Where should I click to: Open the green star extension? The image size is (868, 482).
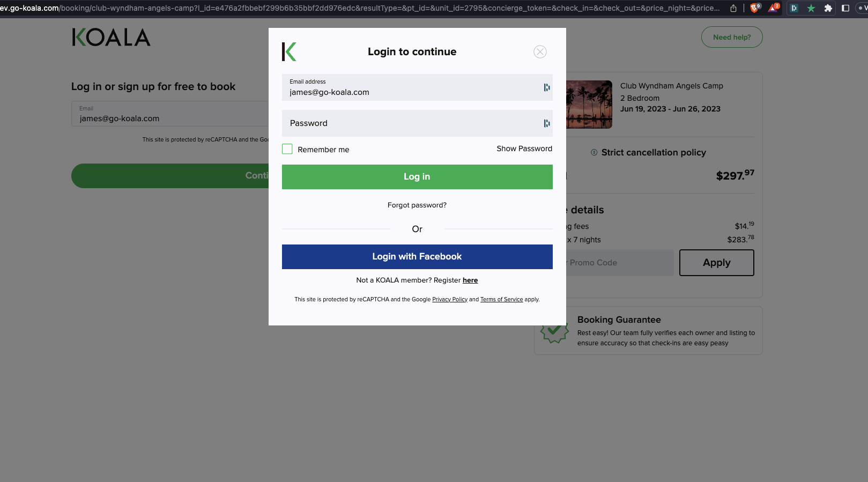[x=811, y=8]
